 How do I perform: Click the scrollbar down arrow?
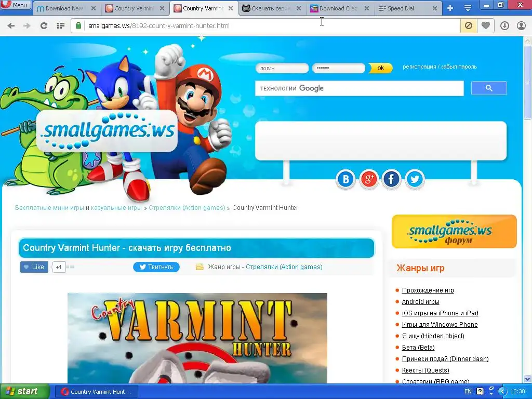click(x=527, y=379)
